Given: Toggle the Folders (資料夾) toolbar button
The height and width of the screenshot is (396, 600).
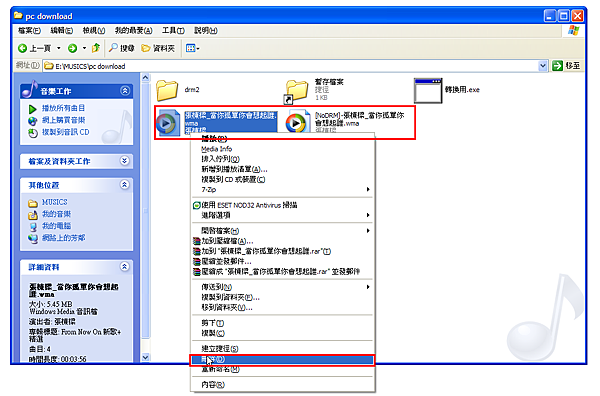Looking at the screenshot, I should [x=158, y=48].
